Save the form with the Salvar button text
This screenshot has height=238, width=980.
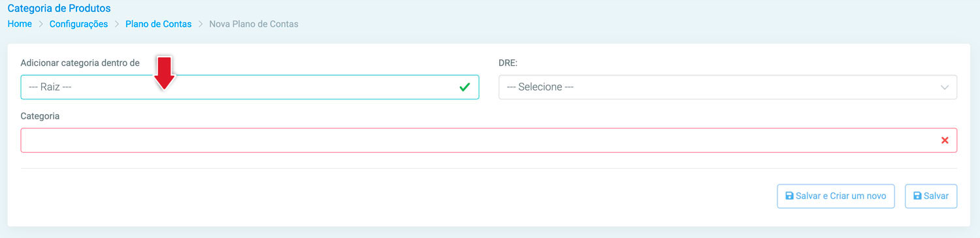(936, 196)
